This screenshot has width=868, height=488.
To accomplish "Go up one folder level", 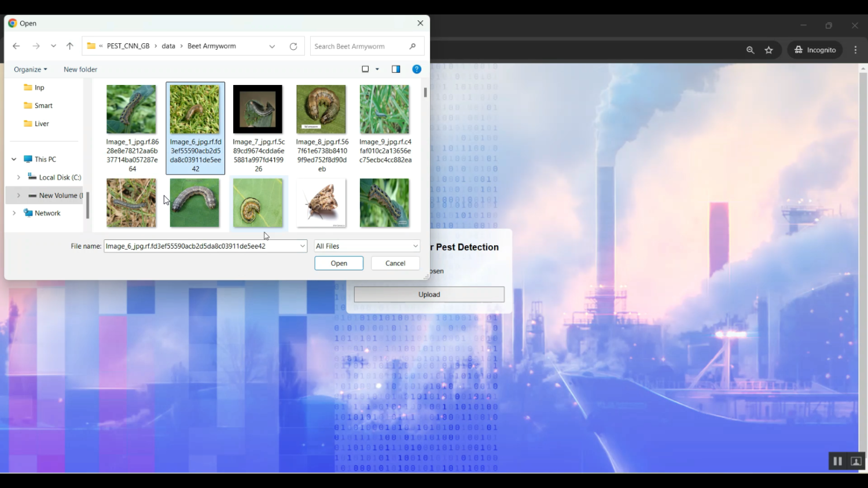I will (69, 46).
